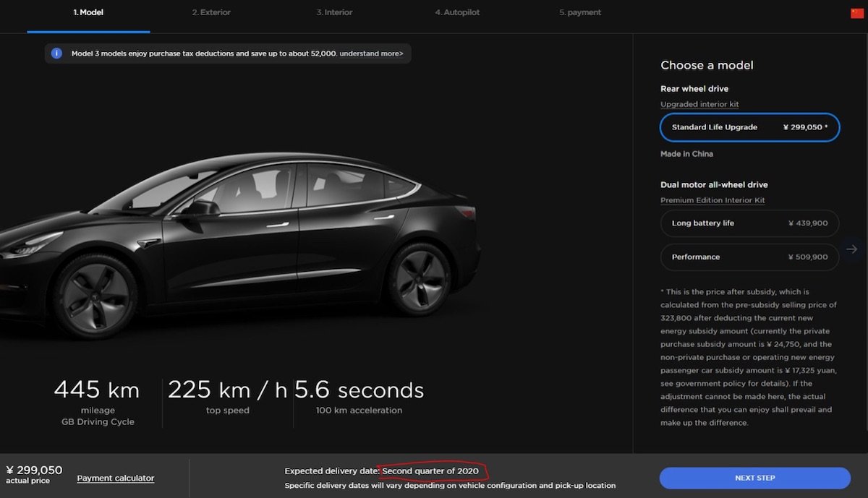The width and height of the screenshot is (868, 498).
Task: Click the '¥ 299,050' actual price in footer
Action: point(34,470)
